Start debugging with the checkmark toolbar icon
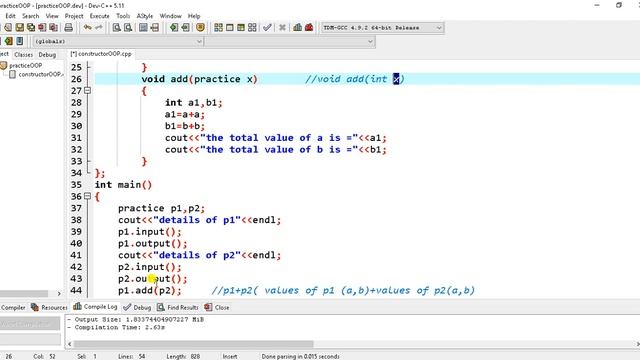This screenshot has height=360, width=640. click(x=267, y=27)
